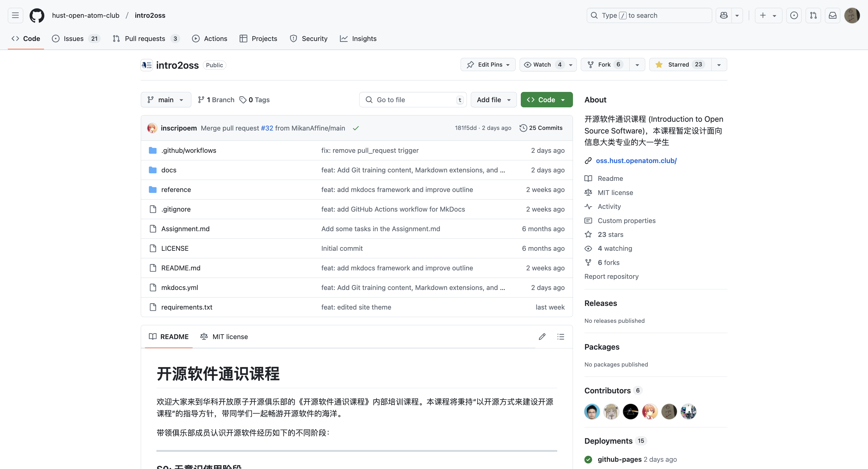Open the LICENSE file

[175, 248]
